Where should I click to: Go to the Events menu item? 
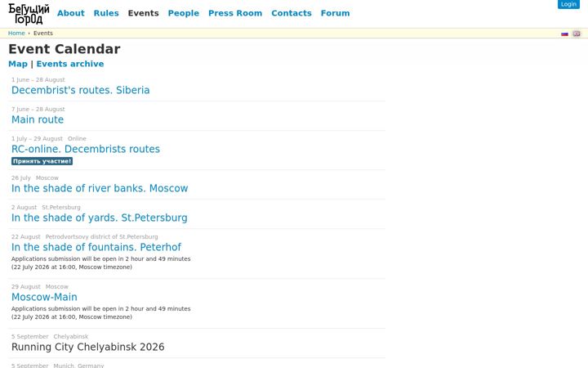[143, 13]
